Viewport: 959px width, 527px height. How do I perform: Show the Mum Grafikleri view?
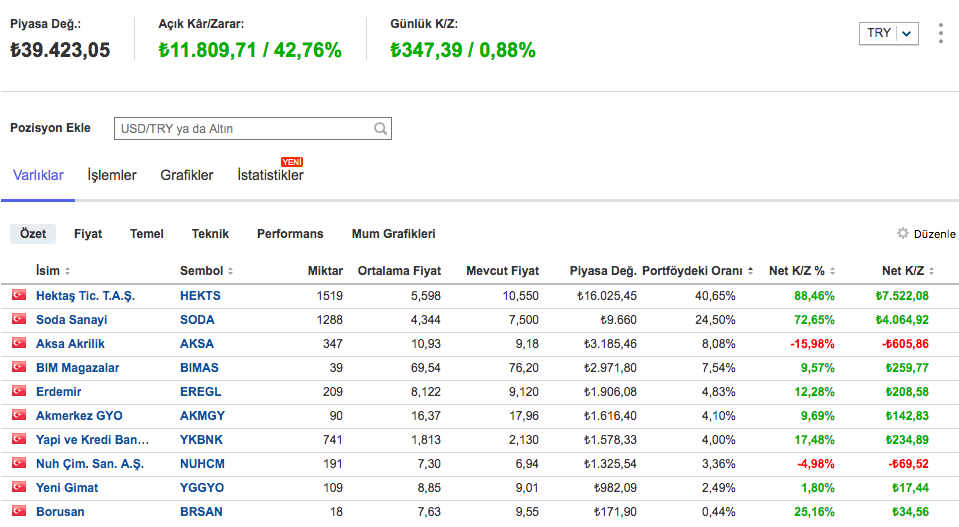pyautogui.click(x=393, y=234)
